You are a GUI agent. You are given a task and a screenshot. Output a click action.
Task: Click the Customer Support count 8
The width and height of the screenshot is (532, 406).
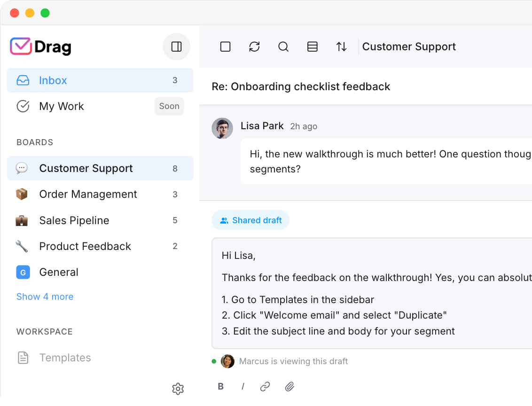tap(175, 169)
